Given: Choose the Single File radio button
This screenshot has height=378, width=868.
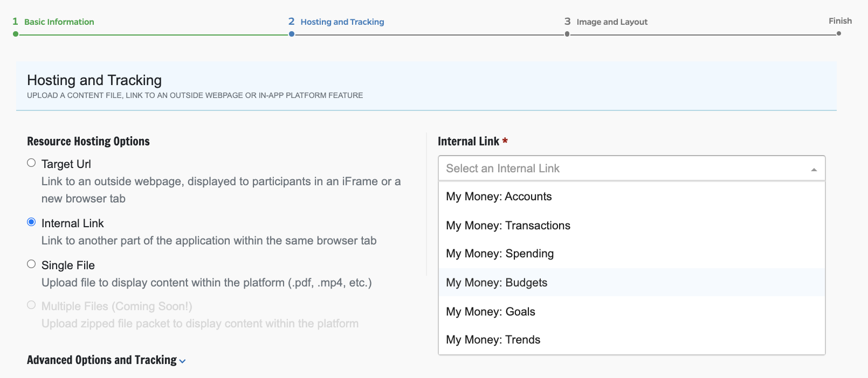Looking at the screenshot, I should click(31, 264).
